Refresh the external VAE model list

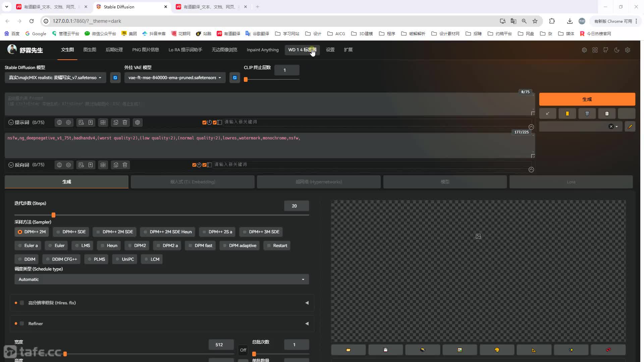[235, 78]
